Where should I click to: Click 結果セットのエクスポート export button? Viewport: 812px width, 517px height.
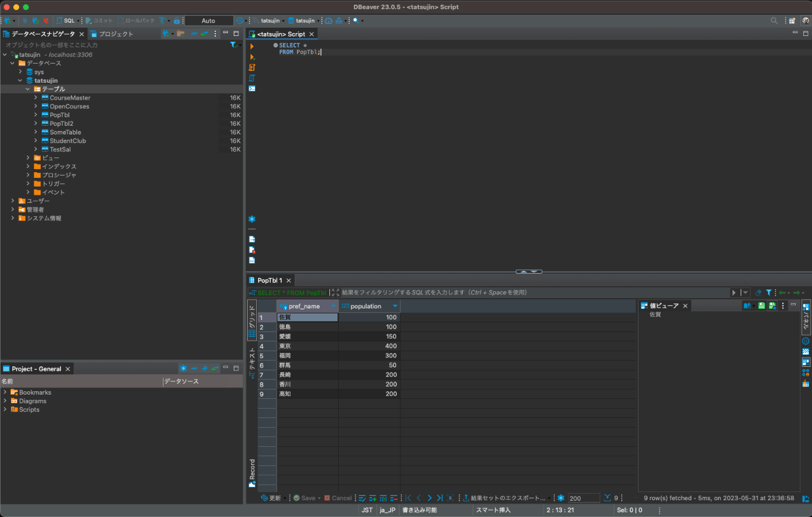click(x=503, y=498)
